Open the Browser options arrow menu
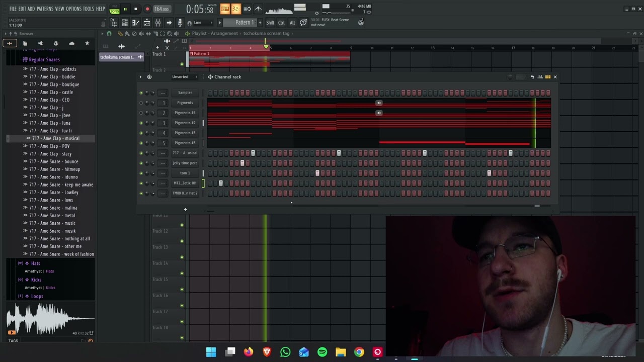644x362 pixels. pyautogui.click(x=5, y=34)
